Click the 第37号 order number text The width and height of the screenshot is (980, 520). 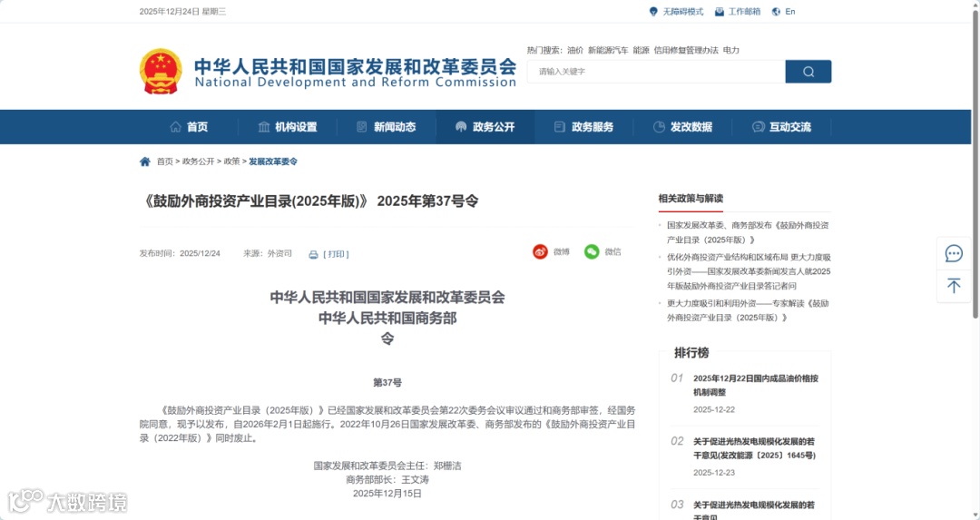click(x=387, y=382)
